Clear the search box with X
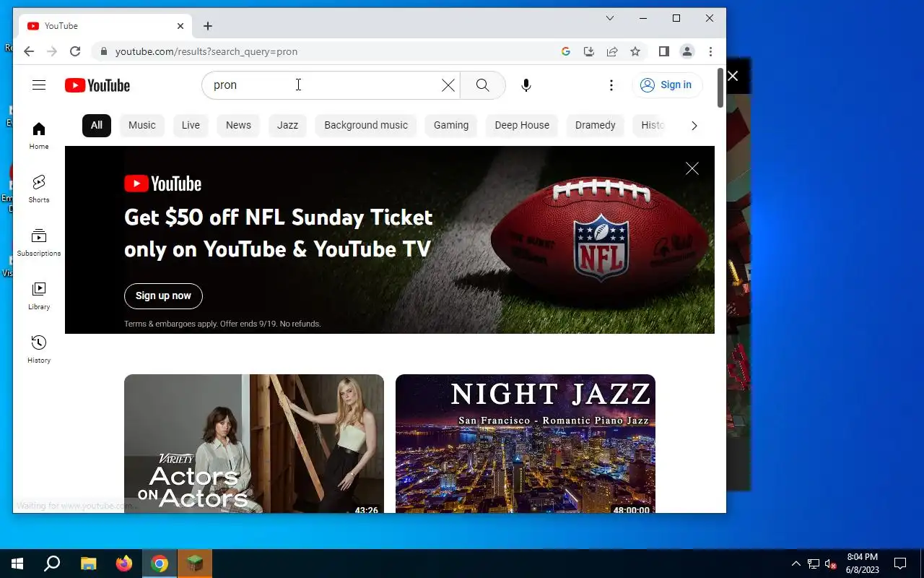 tap(448, 85)
